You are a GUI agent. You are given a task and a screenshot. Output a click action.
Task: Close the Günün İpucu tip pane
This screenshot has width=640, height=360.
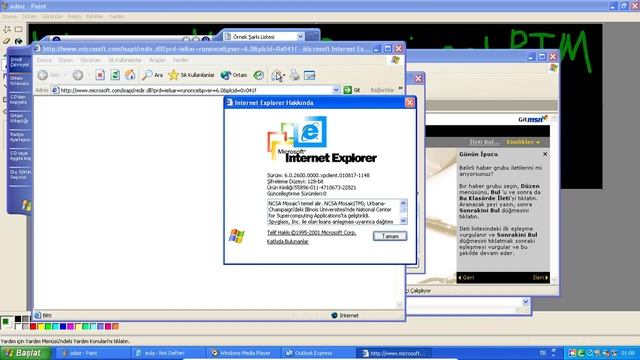pos(545,154)
